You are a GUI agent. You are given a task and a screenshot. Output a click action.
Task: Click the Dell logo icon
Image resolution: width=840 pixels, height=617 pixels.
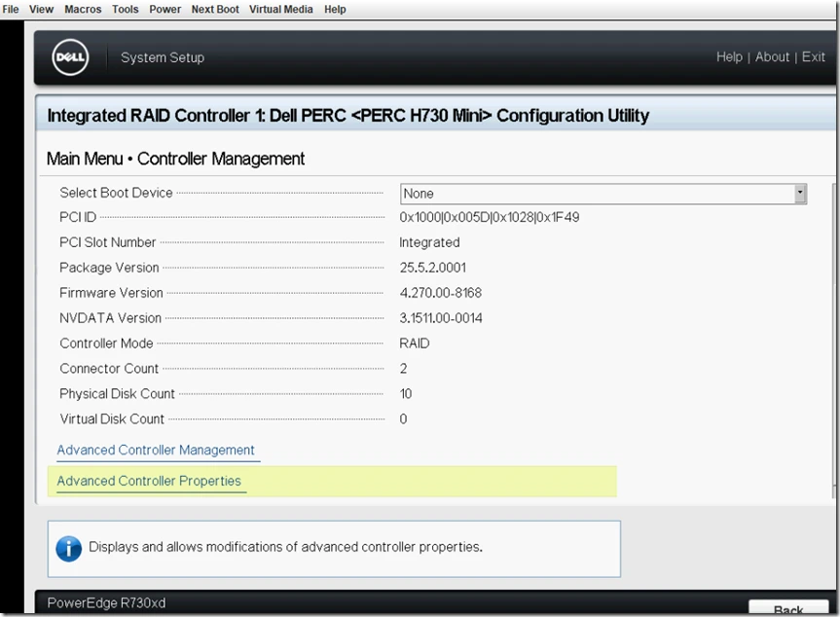70,57
